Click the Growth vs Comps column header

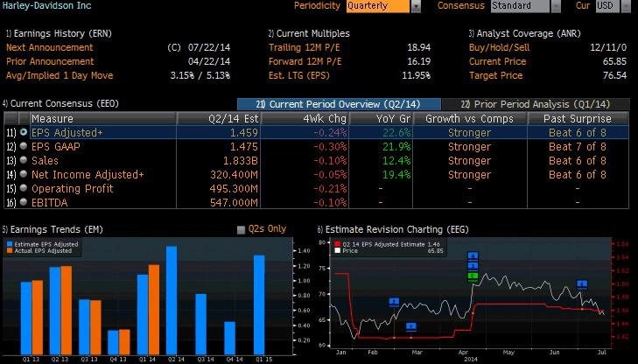[x=470, y=119]
